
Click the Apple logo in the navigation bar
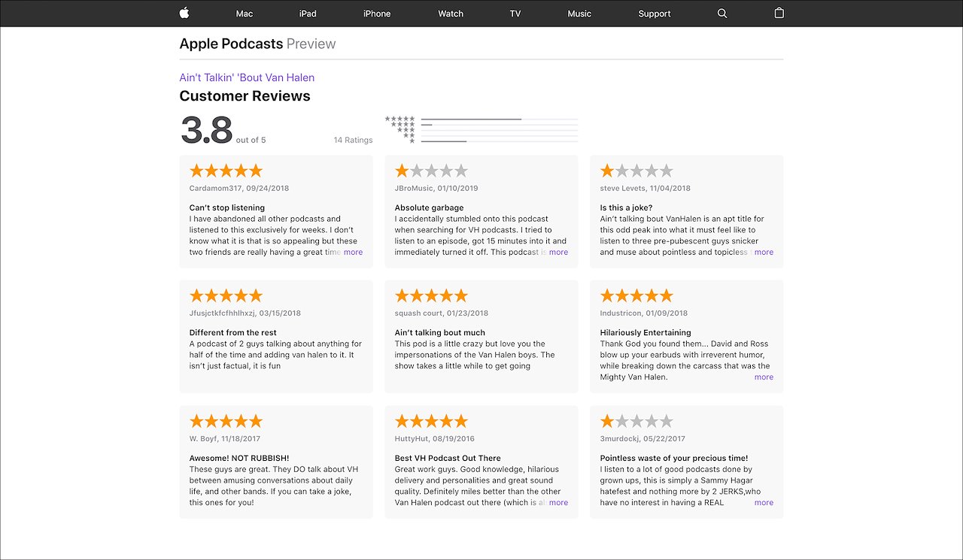[184, 13]
